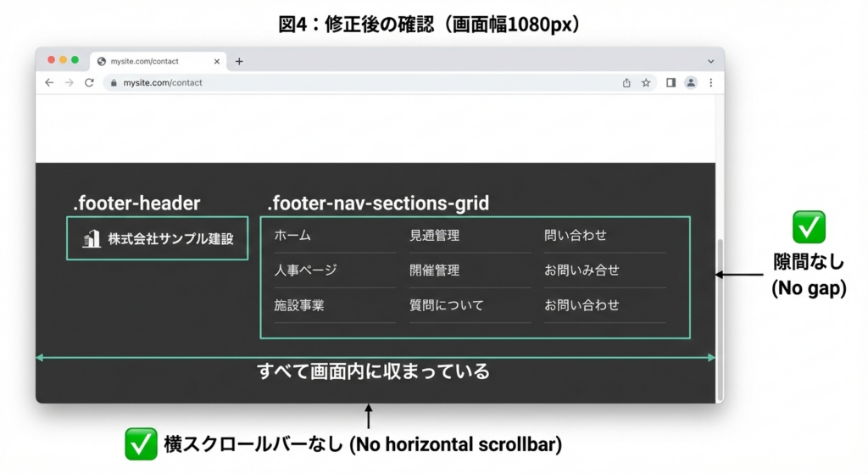Viewport: 868px width, 474px height.
Task: Open the ホーム footer link
Action: tap(292, 236)
